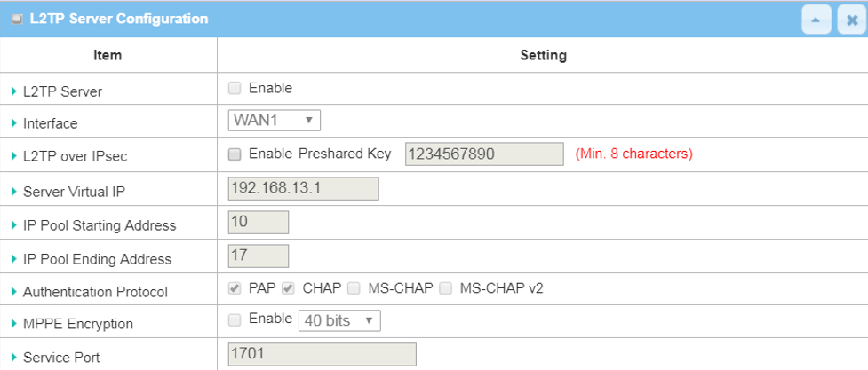Click the arrow icon beside Authentication Protocol
Image resolution: width=868 pixels, height=370 pixels.
14,292
